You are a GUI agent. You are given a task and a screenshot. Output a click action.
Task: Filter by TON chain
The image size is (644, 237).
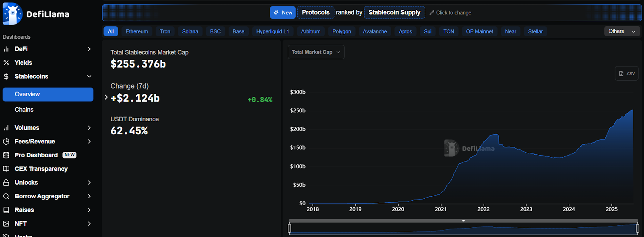(x=449, y=31)
